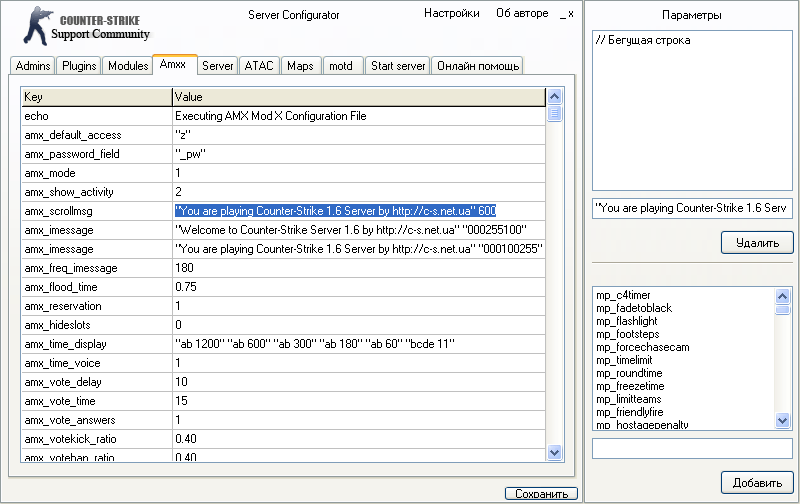Select the echo key row
Viewport: 800px width, 504px height.
pos(96,116)
